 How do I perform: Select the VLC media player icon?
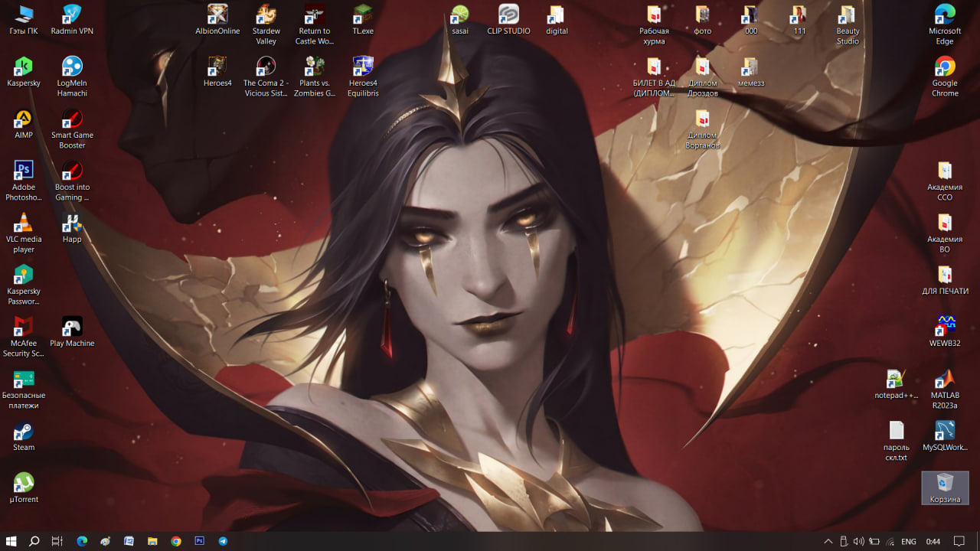point(24,224)
